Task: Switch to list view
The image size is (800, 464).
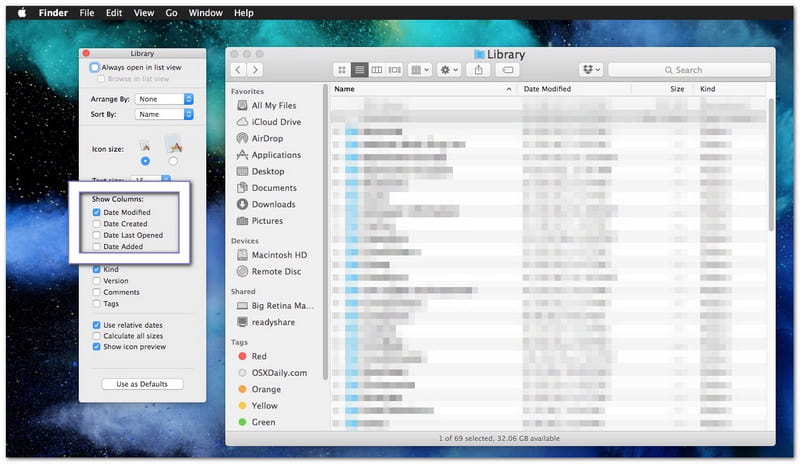Action: click(359, 70)
